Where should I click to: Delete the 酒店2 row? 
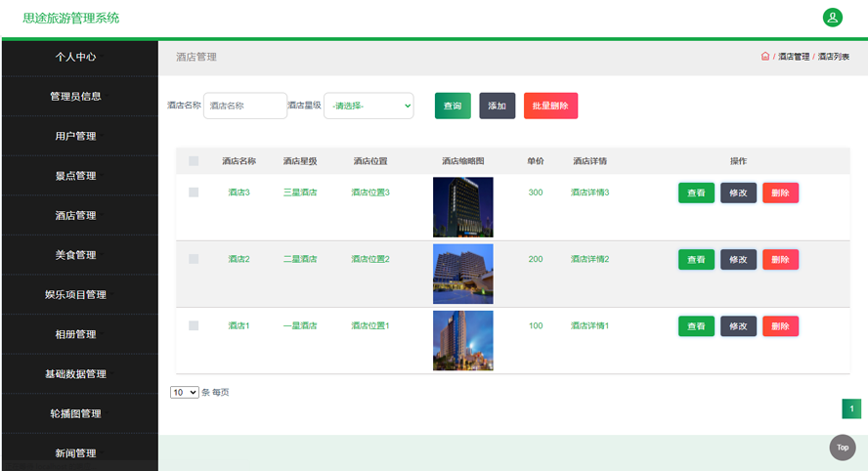780,259
